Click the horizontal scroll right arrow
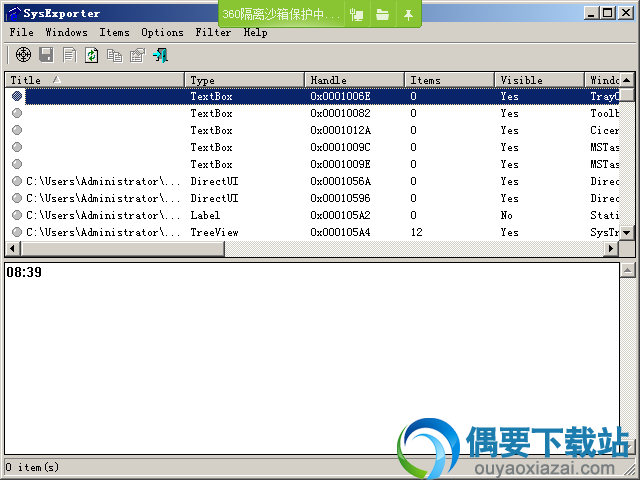 pyautogui.click(x=611, y=248)
